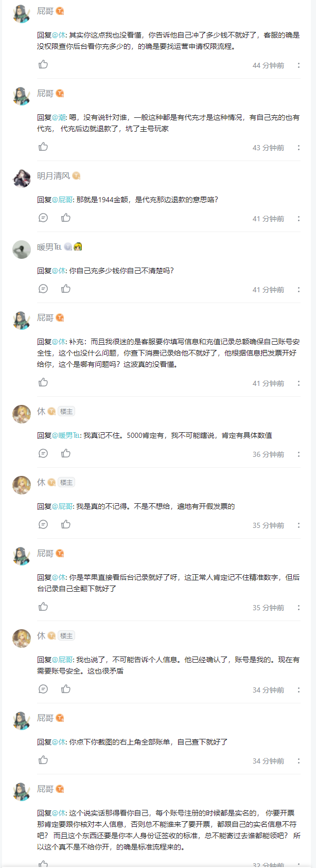This screenshot has height=868, width=316.
Task: Click reply icon on 明月清风's comment
Action: [43, 218]
